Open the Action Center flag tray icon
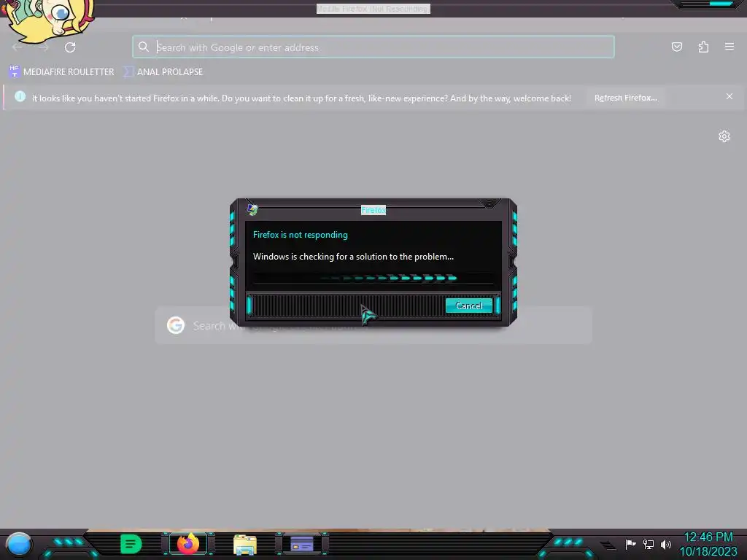 coord(630,544)
